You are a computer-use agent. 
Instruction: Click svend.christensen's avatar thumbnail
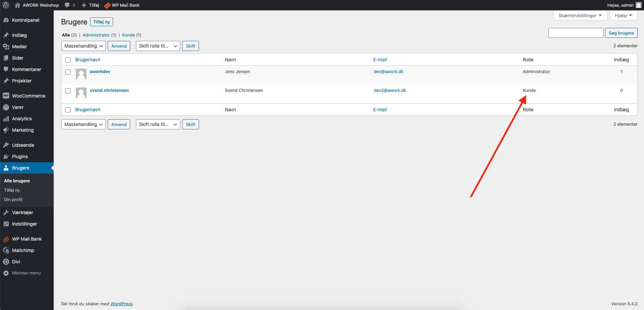pos(81,93)
